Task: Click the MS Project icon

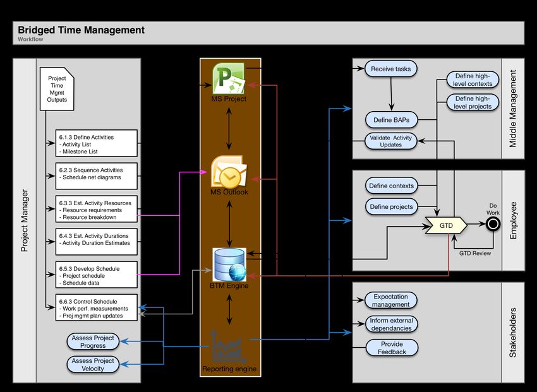Action: (x=229, y=78)
